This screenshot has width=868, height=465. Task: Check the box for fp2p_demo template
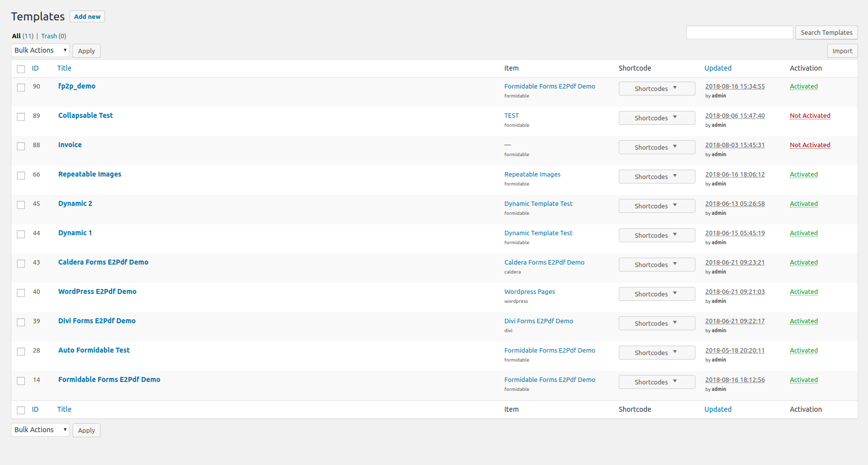pos(21,88)
